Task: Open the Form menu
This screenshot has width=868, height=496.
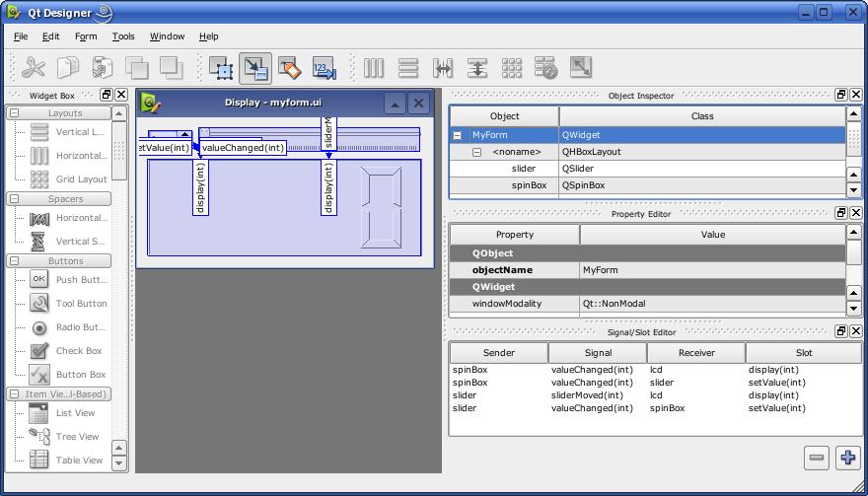Action: coord(86,36)
